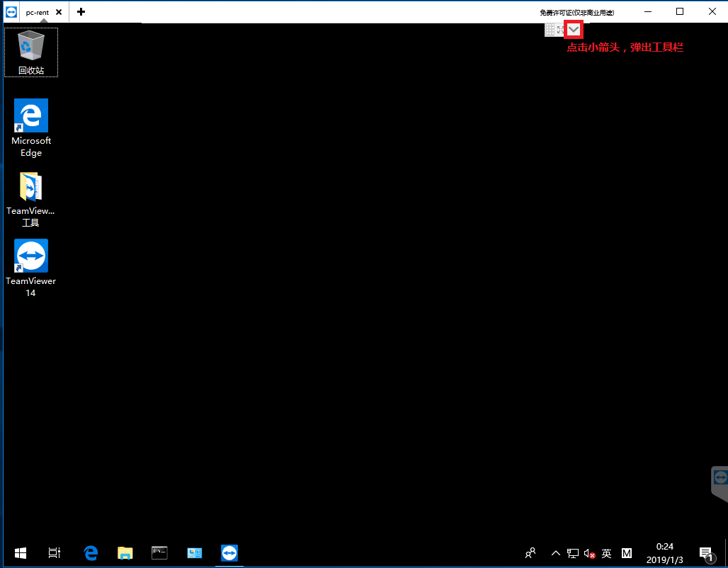Open the clock showing 0:24 2019/1/3
The image size is (728, 568).
(664, 552)
